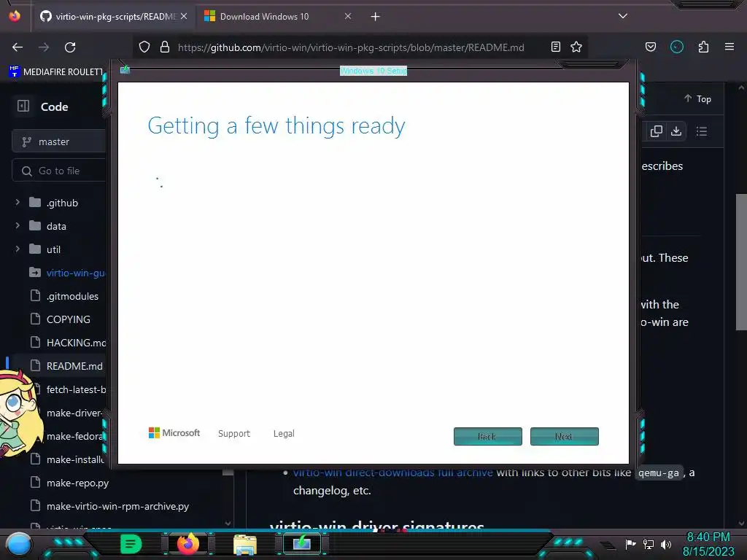Viewport: 747px width, 560px height.
Task: Click the GitHub page vertical scrollbar
Action: [x=741, y=262]
